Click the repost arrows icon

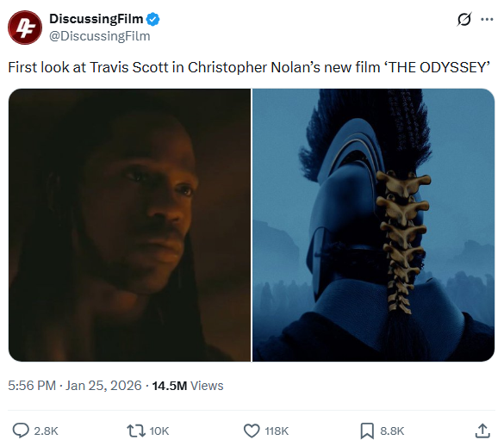click(x=136, y=431)
